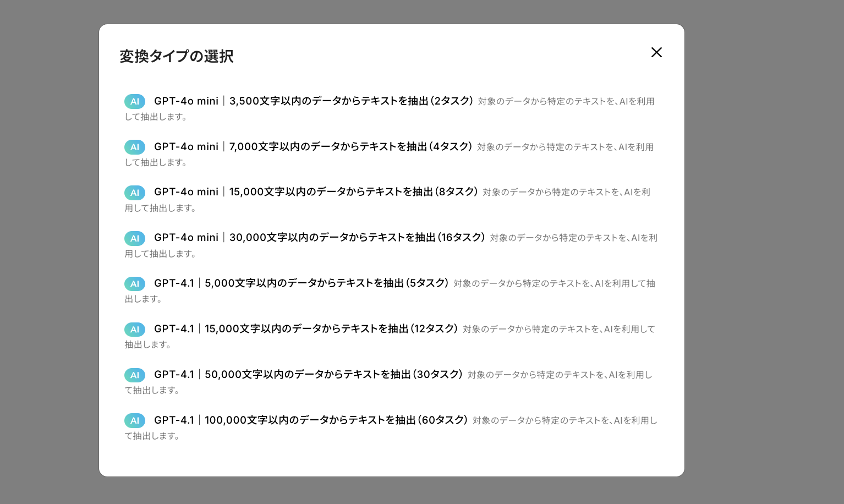Viewport: 844px width, 504px height.
Task: Click AI badge beside GPT-4.1 15,000文字以内
Action: coord(135,330)
